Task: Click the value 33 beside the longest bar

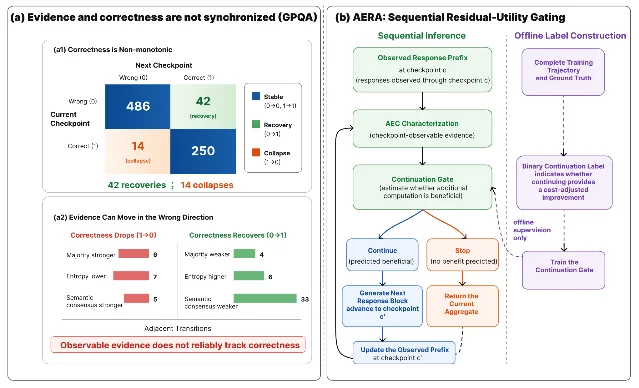Action: click(x=304, y=299)
